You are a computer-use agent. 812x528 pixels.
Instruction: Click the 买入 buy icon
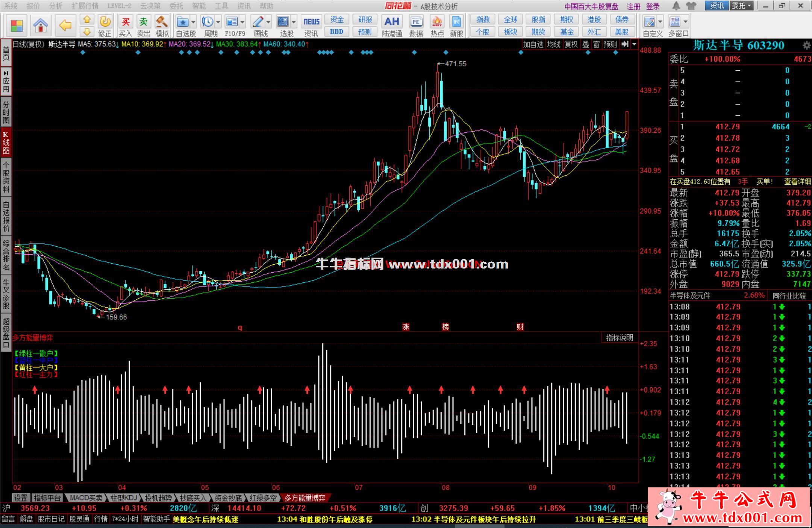point(126,26)
